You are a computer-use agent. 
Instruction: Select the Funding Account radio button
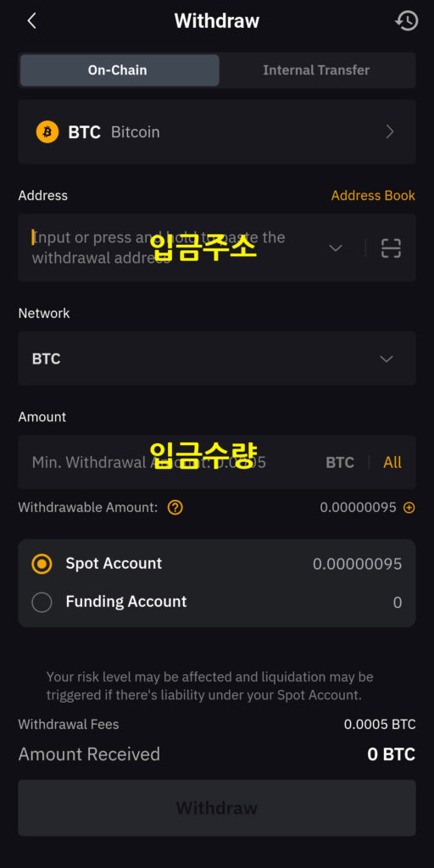click(42, 602)
